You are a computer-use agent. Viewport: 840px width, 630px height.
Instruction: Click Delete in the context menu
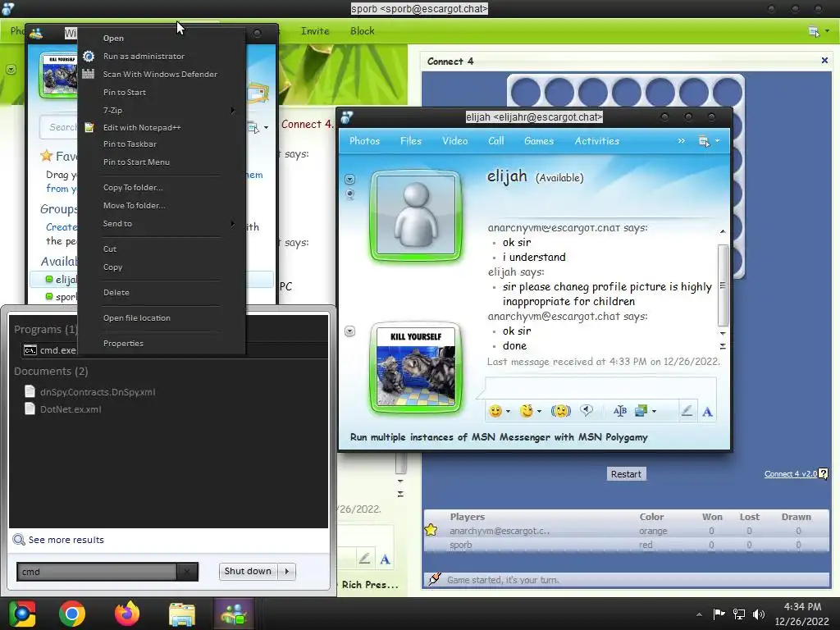pyautogui.click(x=116, y=293)
